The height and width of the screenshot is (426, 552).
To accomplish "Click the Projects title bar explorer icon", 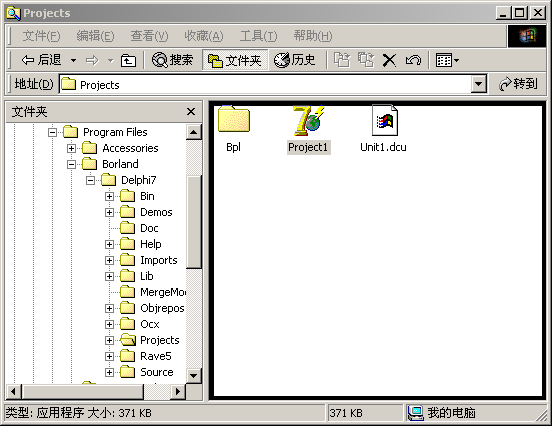I will point(14,13).
